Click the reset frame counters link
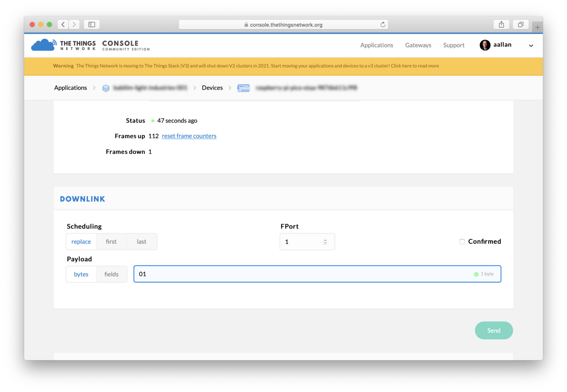Image resolution: width=567 pixels, height=392 pixels. click(x=189, y=136)
